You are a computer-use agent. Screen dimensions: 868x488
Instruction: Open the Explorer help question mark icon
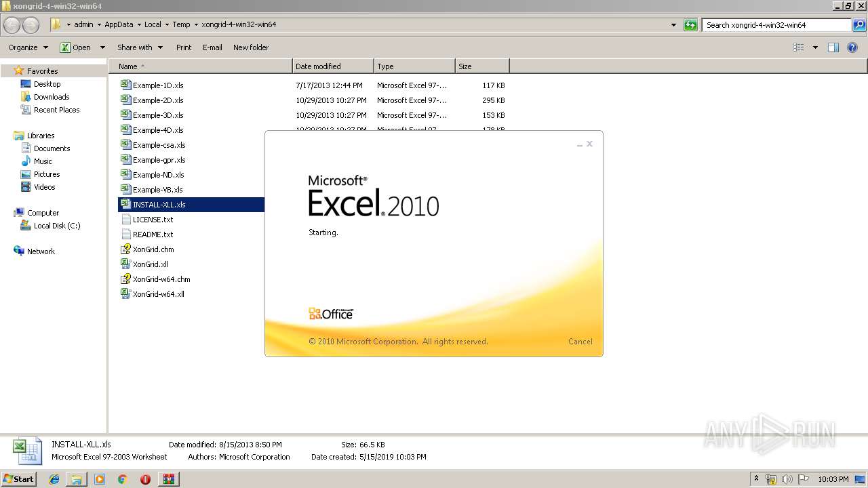(x=852, y=47)
